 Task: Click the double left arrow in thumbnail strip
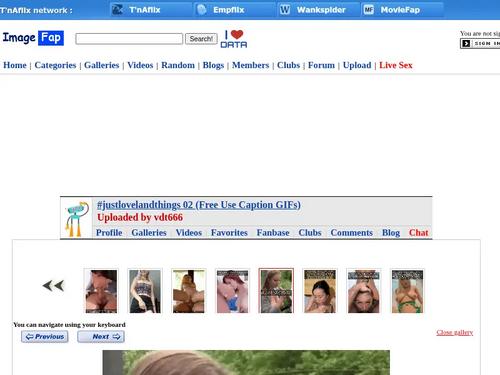click(53, 286)
